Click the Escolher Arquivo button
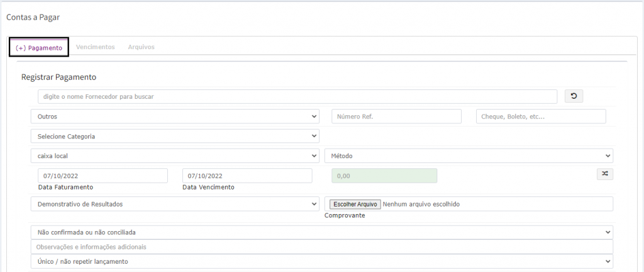 pyautogui.click(x=355, y=204)
